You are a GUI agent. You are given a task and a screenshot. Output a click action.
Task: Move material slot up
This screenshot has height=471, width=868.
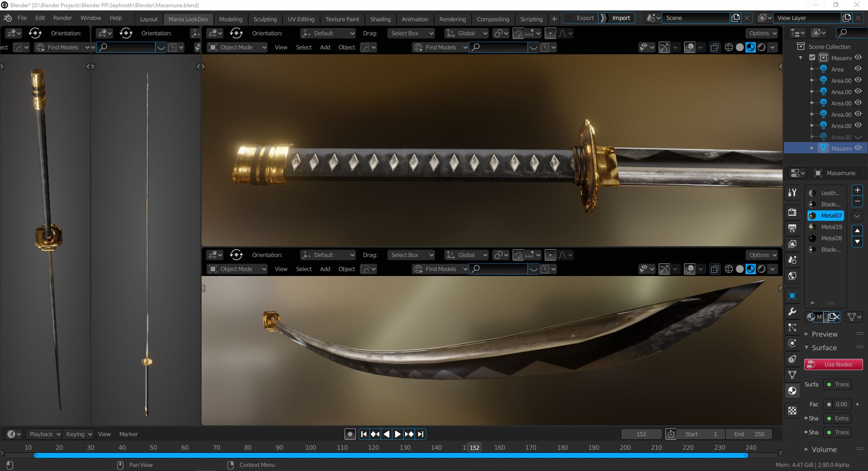pyautogui.click(x=857, y=230)
